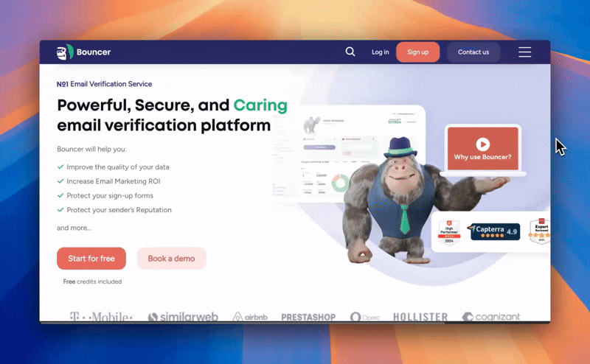Screen dimensions: 590x364
Task: Click the similarweb logo
Action: tap(183, 317)
